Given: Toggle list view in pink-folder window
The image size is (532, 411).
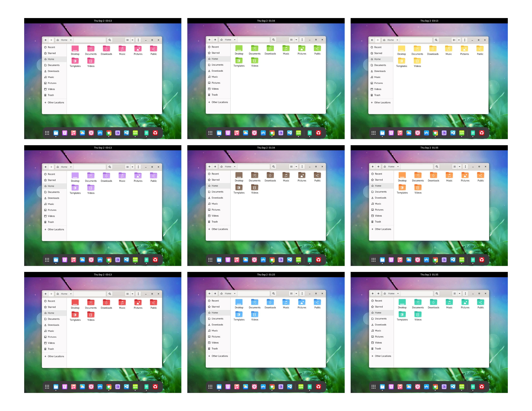Looking at the screenshot, I should (128, 40).
